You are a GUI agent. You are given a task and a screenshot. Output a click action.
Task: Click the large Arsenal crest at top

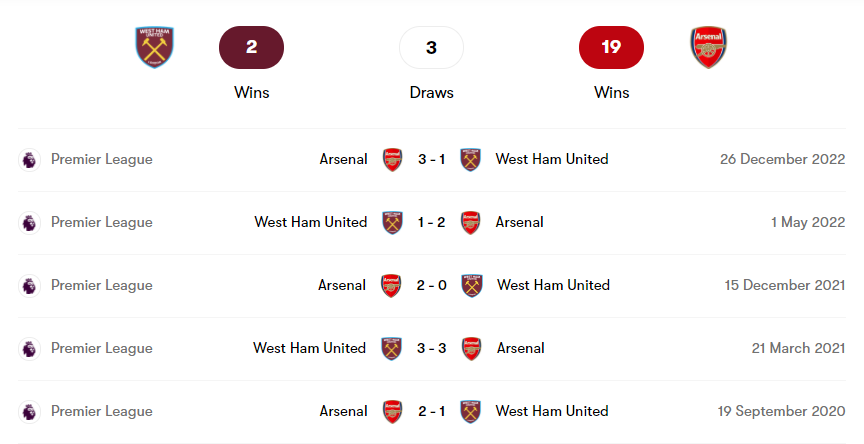[708, 47]
